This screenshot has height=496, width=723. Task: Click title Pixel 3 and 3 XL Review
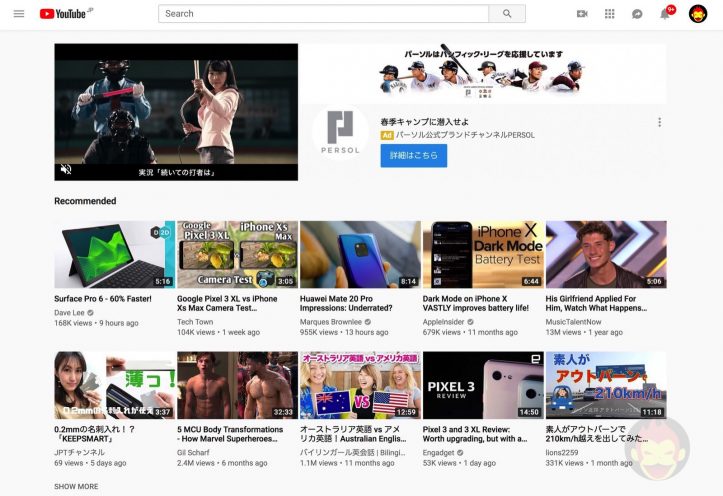(x=475, y=434)
